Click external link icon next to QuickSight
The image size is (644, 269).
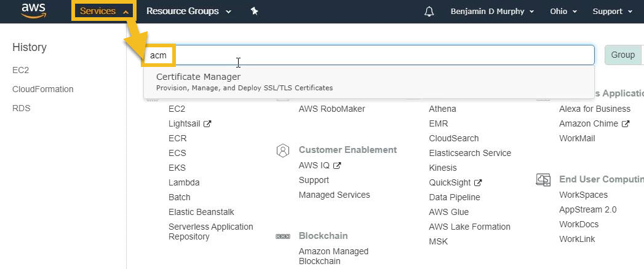pyautogui.click(x=478, y=182)
